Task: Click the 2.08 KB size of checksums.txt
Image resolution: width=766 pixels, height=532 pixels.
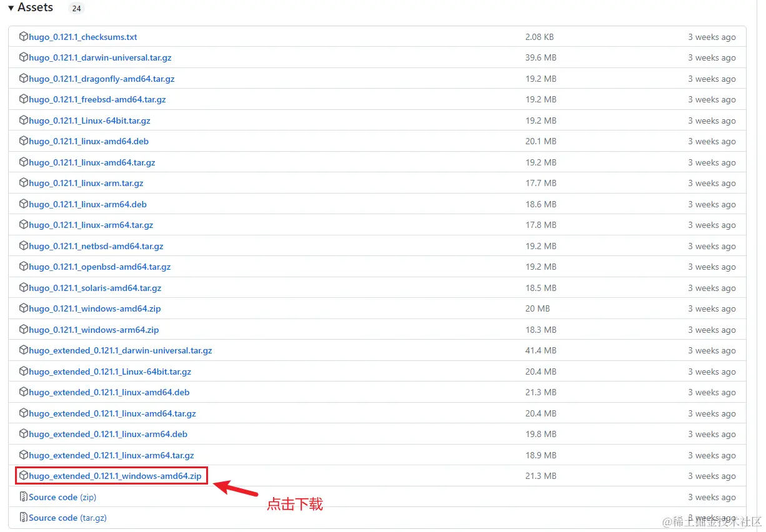Action: point(539,37)
